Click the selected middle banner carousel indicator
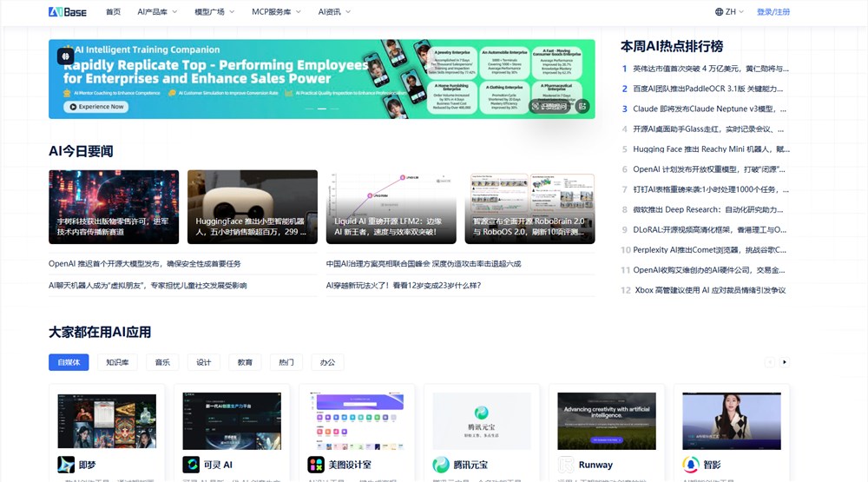The image size is (868, 482). tap(322, 109)
